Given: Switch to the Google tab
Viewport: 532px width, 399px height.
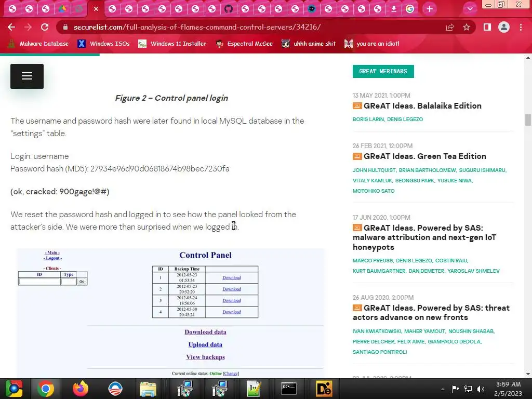Looking at the screenshot, I should (x=410, y=9).
